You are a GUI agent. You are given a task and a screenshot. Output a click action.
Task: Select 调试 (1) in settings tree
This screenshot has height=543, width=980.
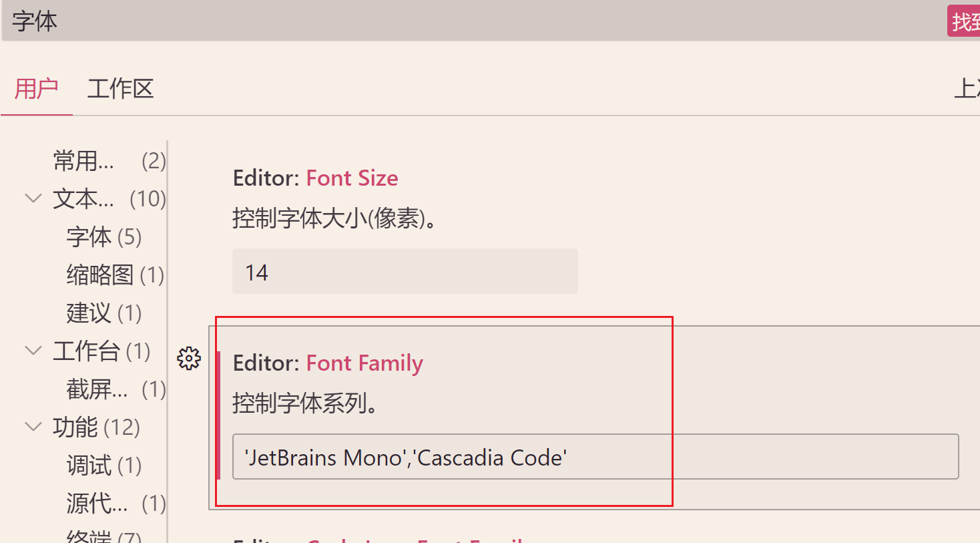pyautogui.click(x=103, y=466)
